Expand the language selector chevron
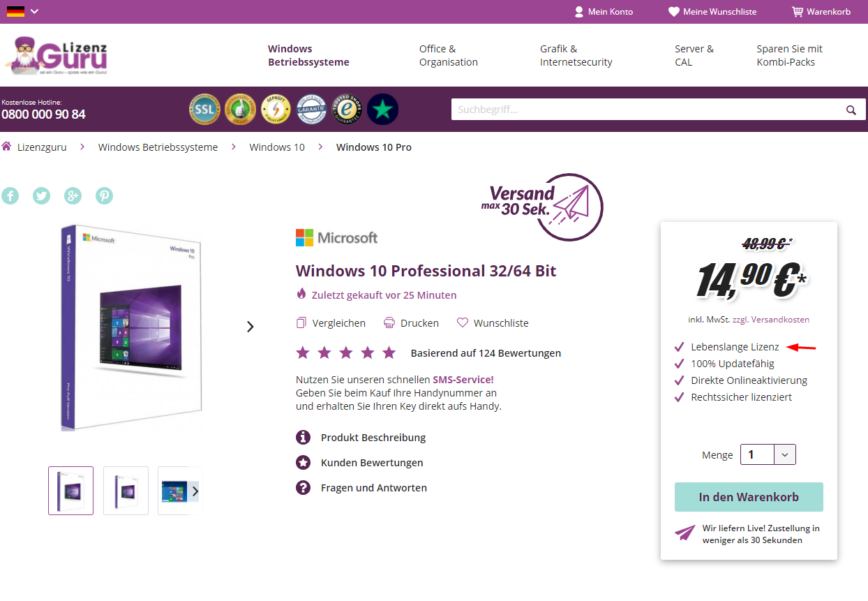868x601 pixels. click(x=35, y=11)
